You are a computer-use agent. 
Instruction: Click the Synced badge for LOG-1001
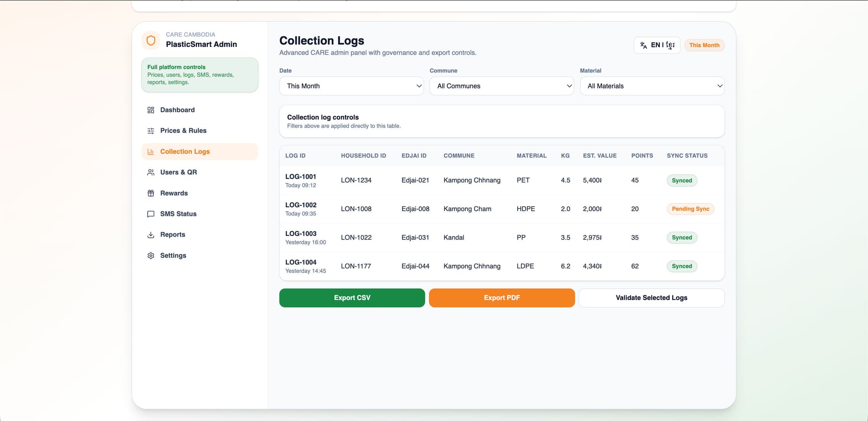pos(682,180)
